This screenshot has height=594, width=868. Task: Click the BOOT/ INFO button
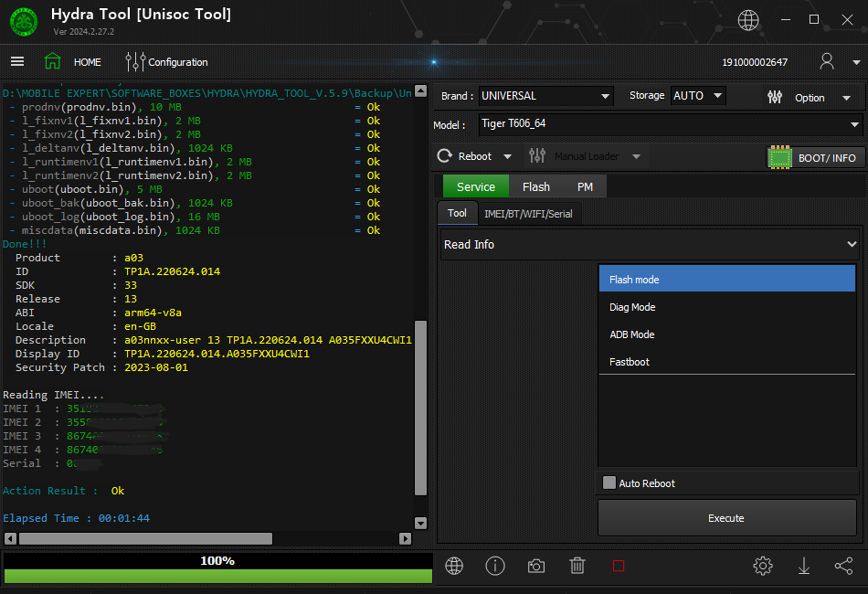(x=815, y=157)
